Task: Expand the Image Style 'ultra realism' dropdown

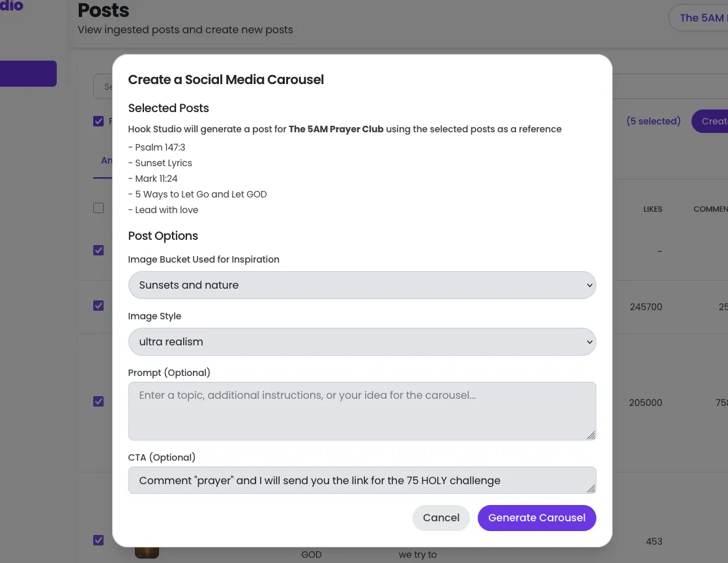Action: click(x=362, y=342)
